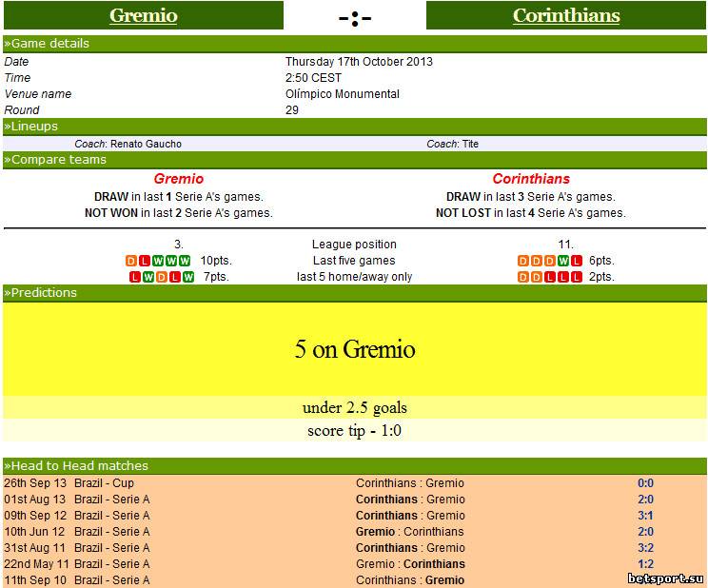Click the Game details section header
The image size is (708, 588).
click(354, 44)
